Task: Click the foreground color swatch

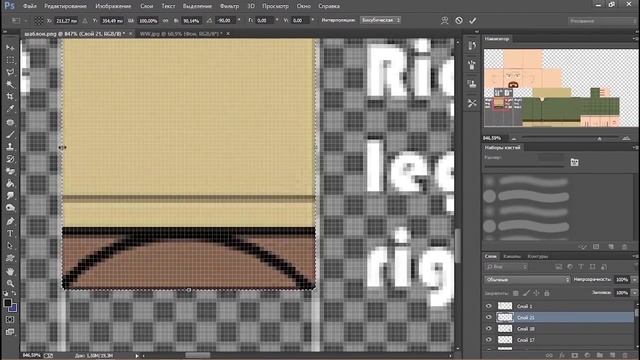Action: pyautogui.click(x=7, y=303)
